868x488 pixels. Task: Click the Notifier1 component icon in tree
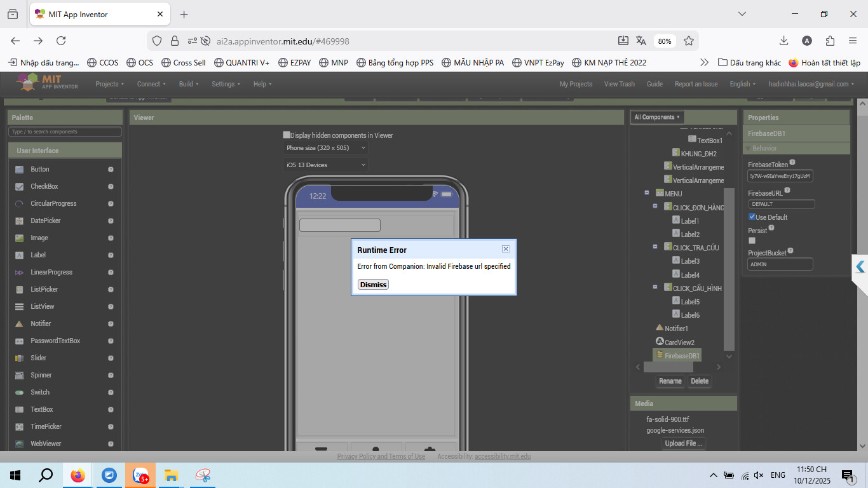coord(660,328)
